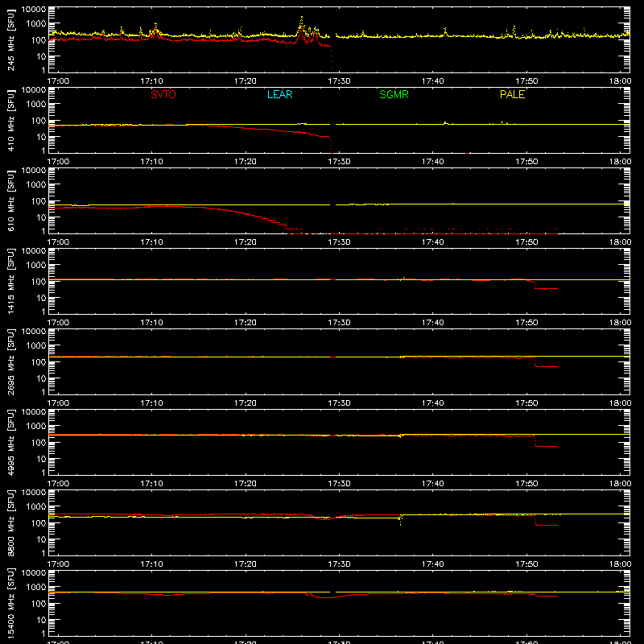Click the 18:00 time label under 410 MHz panel
The image size is (644, 644).
point(620,162)
